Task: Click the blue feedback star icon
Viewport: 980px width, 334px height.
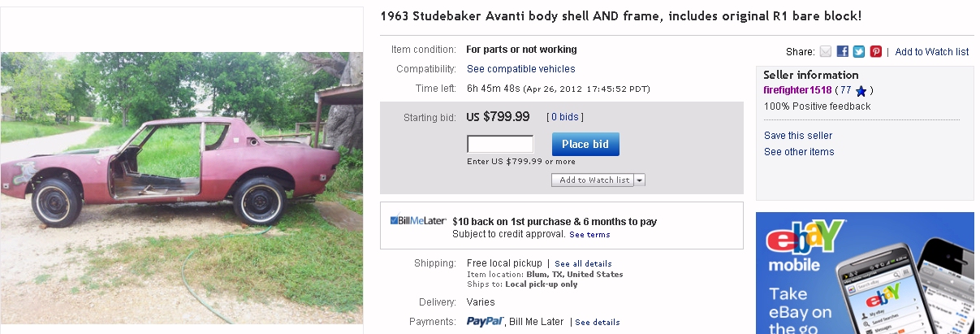Action: coord(861,91)
